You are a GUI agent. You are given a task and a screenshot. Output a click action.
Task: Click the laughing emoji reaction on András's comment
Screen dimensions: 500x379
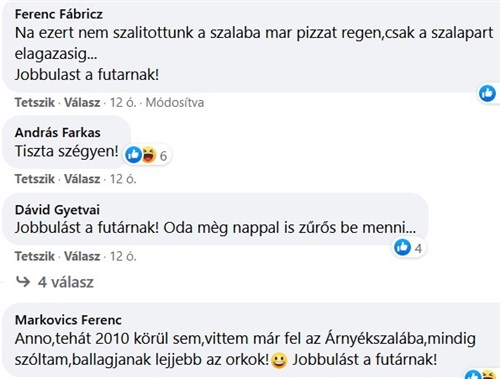[149, 155]
